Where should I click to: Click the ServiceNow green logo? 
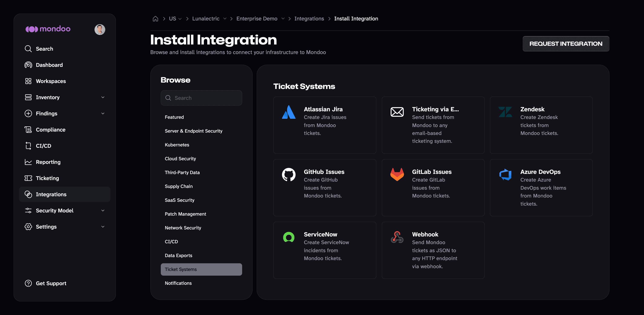pos(289,237)
